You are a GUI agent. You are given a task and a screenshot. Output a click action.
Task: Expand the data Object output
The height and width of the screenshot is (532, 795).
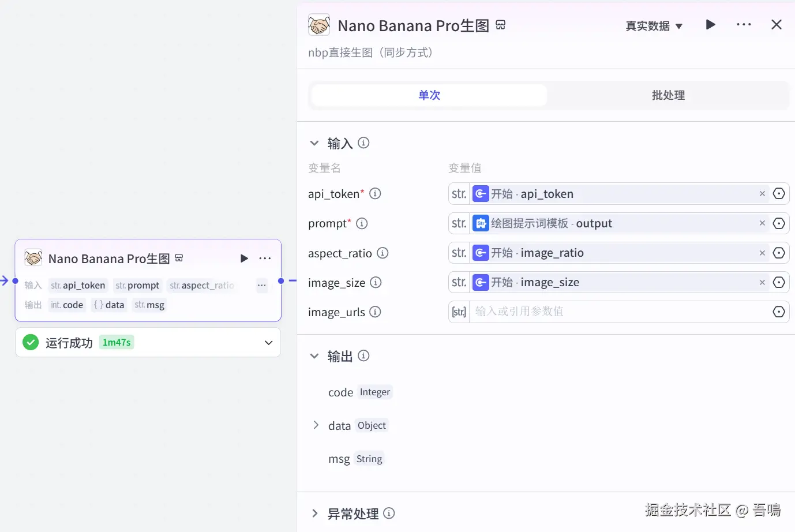316,425
